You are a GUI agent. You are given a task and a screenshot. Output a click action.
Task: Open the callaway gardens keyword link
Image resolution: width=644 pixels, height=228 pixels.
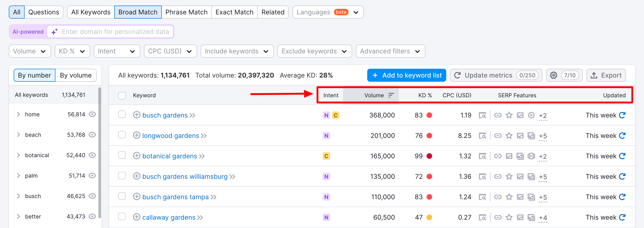(169, 217)
